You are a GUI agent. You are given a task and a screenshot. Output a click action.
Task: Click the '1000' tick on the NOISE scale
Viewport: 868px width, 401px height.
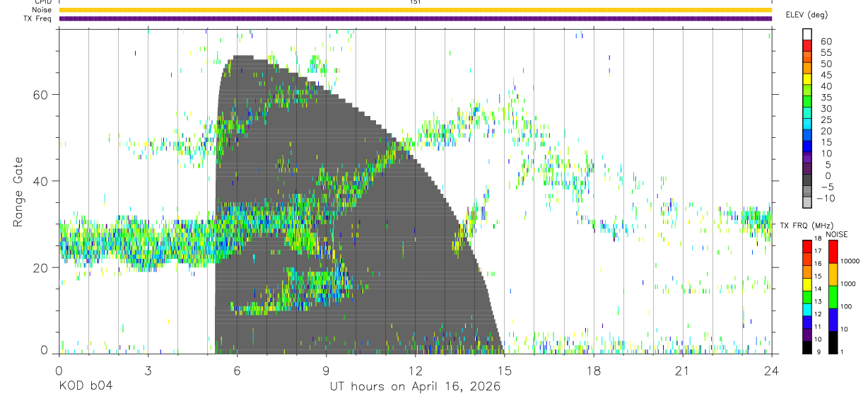point(848,284)
